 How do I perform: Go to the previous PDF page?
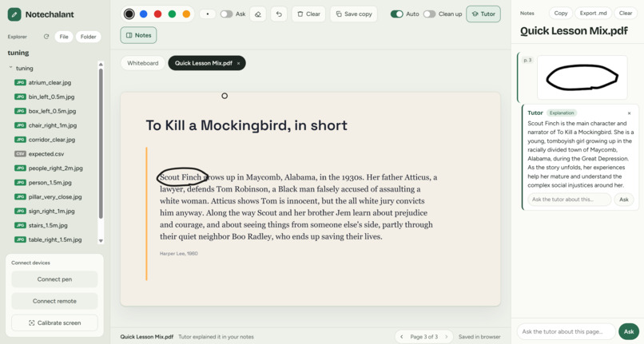pyautogui.click(x=402, y=337)
